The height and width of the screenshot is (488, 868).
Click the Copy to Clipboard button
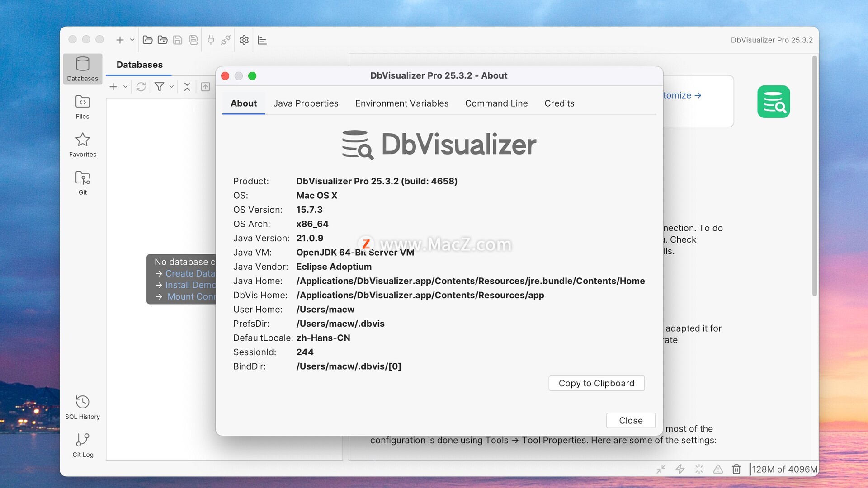tap(596, 383)
